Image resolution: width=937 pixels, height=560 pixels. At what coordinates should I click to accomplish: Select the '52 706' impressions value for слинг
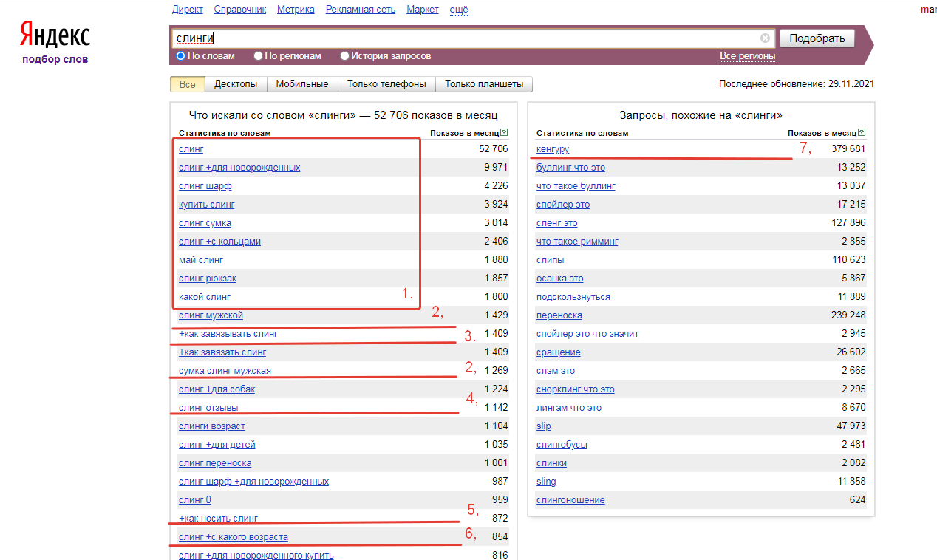click(x=494, y=149)
